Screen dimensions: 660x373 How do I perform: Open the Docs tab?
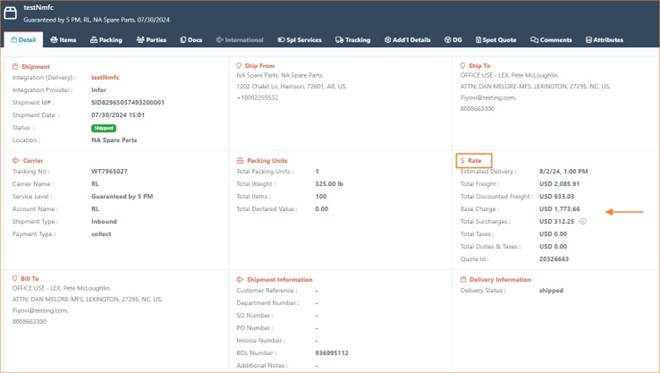point(191,40)
